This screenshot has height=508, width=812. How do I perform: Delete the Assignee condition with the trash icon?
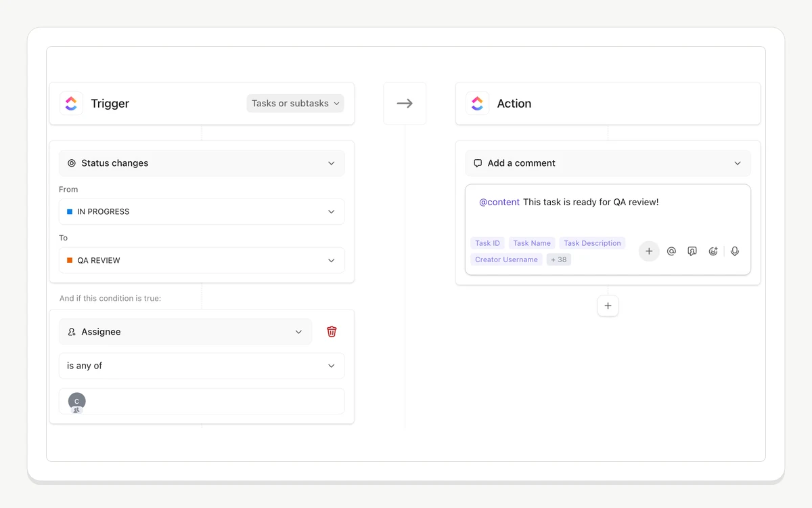[x=332, y=331]
